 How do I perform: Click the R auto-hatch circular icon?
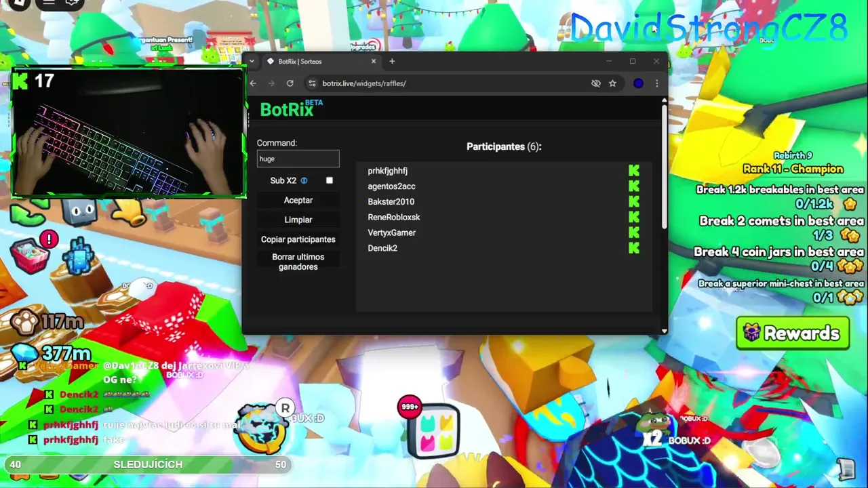pos(262,428)
